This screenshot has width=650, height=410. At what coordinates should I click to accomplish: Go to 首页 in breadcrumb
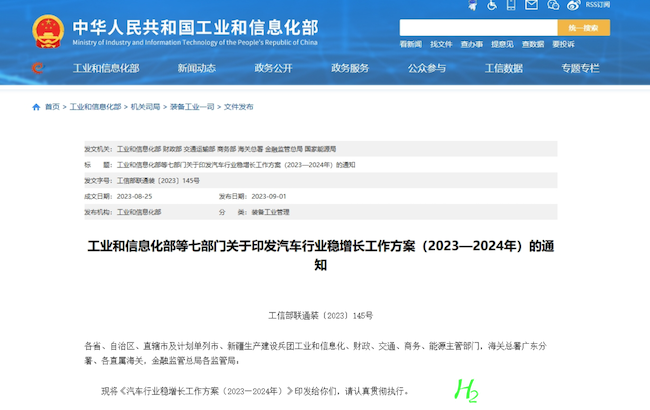pos(52,107)
